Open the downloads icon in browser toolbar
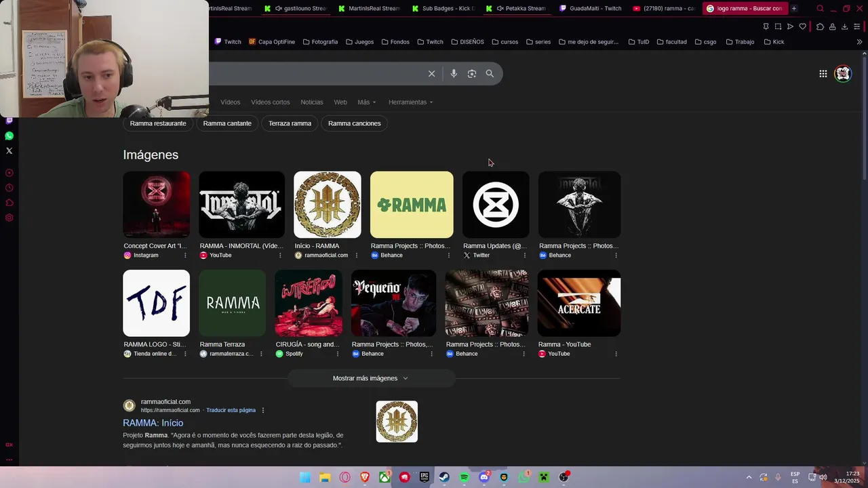Viewport: 868px width, 488px height. coord(844,26)
